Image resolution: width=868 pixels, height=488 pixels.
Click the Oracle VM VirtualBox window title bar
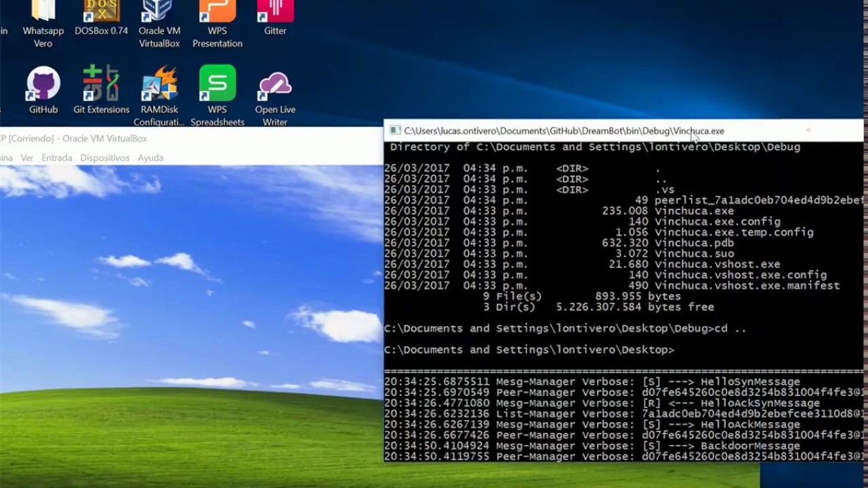click(191, 138)
